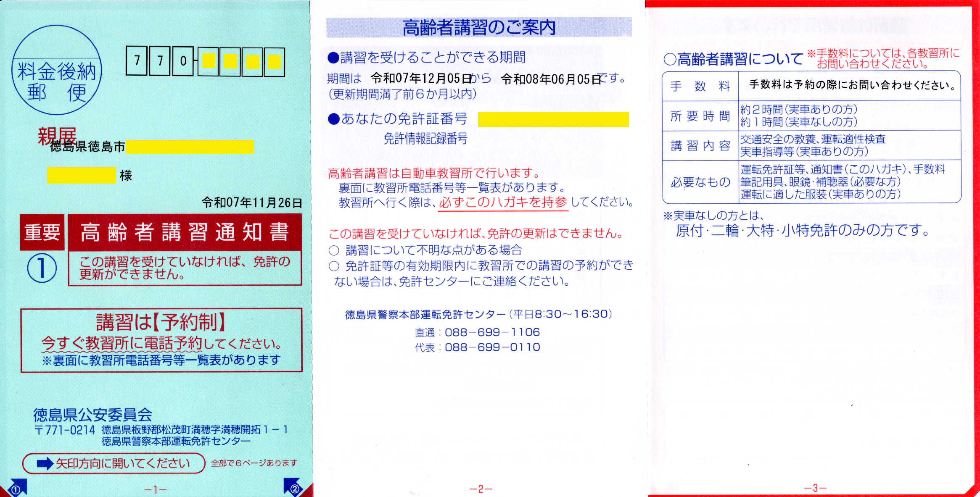This screenshot has height=497, width=980.
Task: Click the direct phone number 088-699-1106
Action: tap(492, 332)
